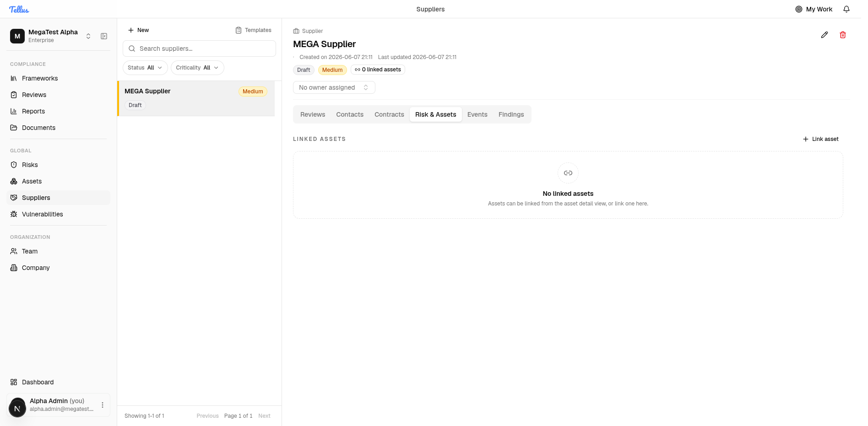868x426 pixels.
Task: Switch to the Contacts tab
Action: [350, 114]
